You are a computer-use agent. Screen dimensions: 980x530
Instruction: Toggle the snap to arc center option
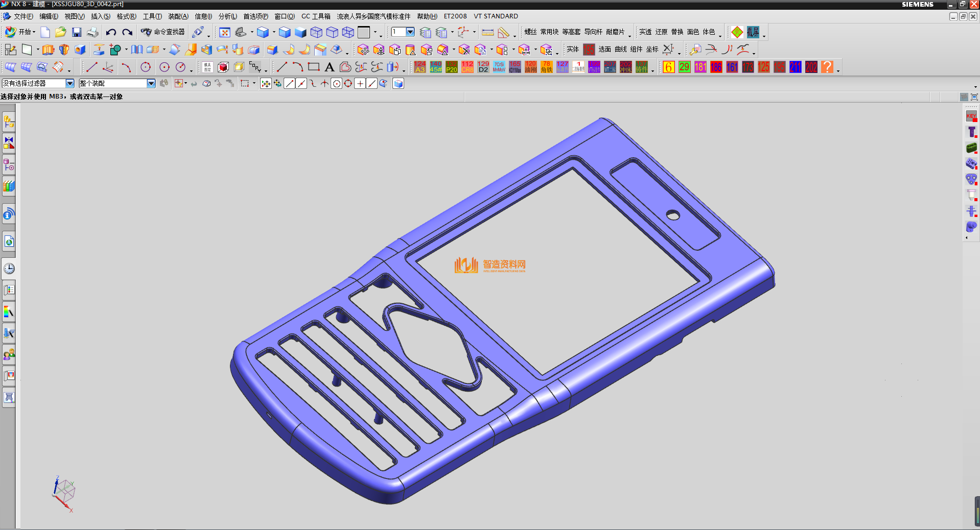(x=336, y=84)
